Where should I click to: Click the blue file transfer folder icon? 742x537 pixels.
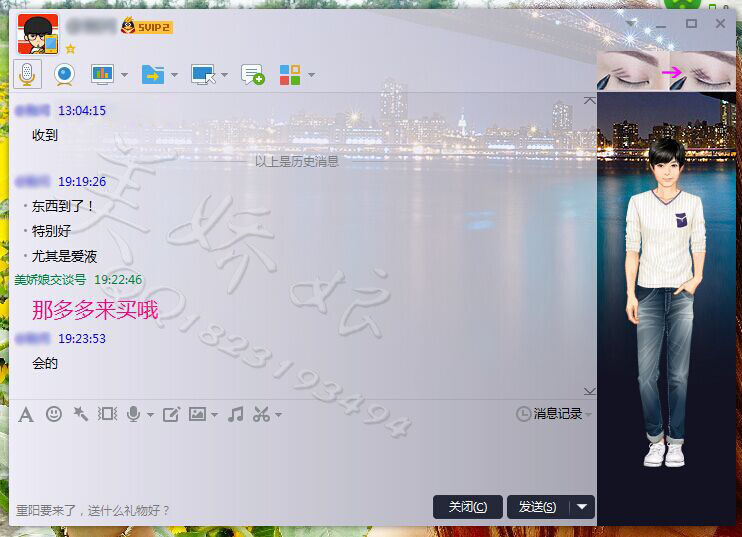pos(152,74)
